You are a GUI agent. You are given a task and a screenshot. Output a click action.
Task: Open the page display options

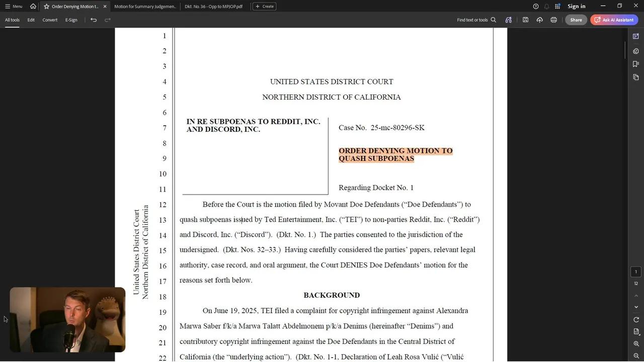point(636,332)
